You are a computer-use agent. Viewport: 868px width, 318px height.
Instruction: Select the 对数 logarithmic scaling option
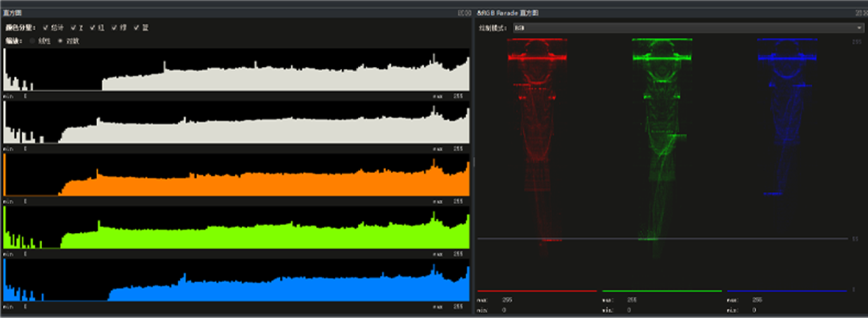tap(60, 41)
